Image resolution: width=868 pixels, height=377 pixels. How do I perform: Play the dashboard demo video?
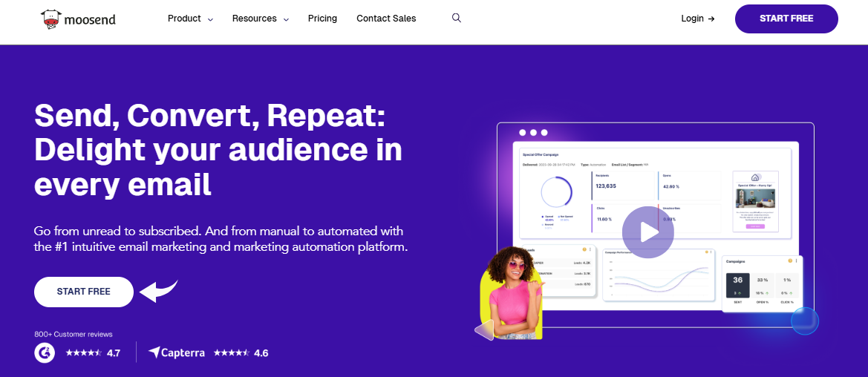click(x=647, y=232)
